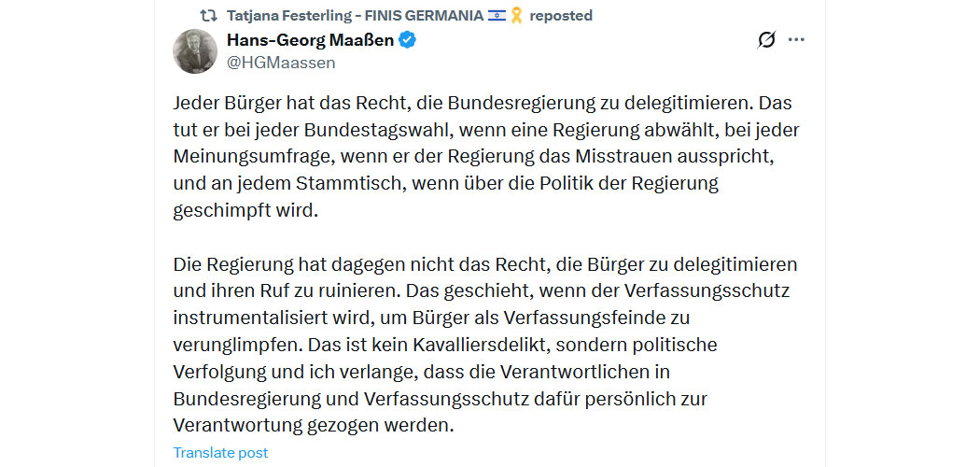Click the first paragraph starting 'Jeder Bürger'

coord(487,157)
